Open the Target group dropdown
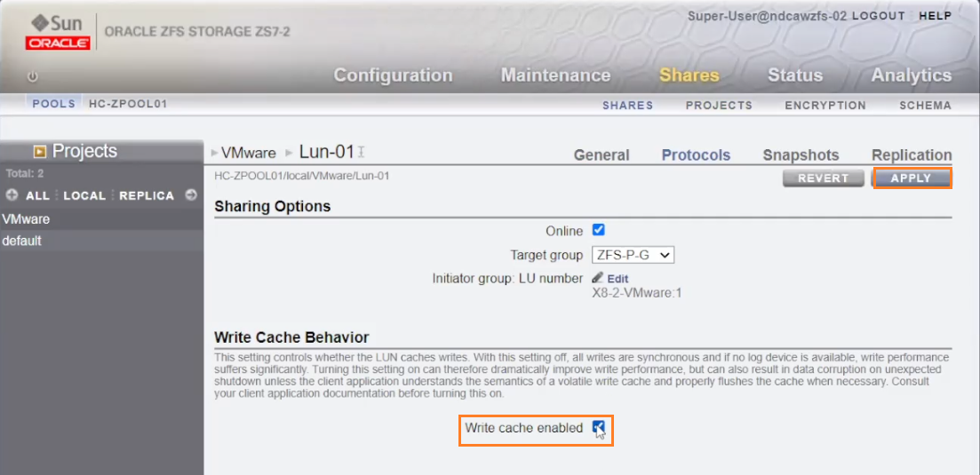Viewport: 980px width, 475px height. [x=633, y=255]
